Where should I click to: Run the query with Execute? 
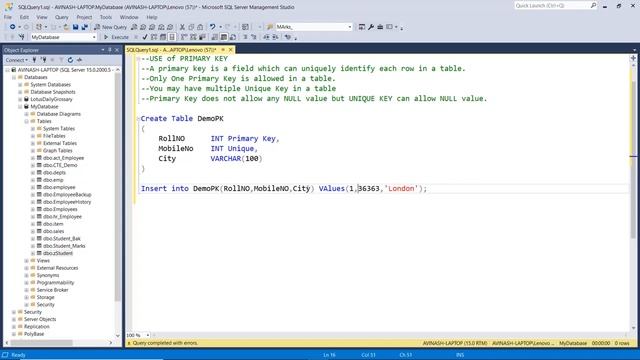point(116,37)
